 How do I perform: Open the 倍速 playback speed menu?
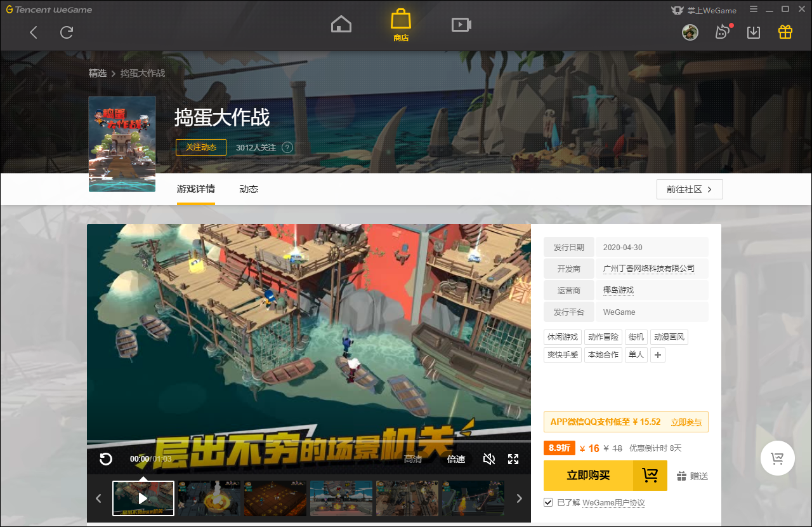pyautogui.click(x=456, y=459)
